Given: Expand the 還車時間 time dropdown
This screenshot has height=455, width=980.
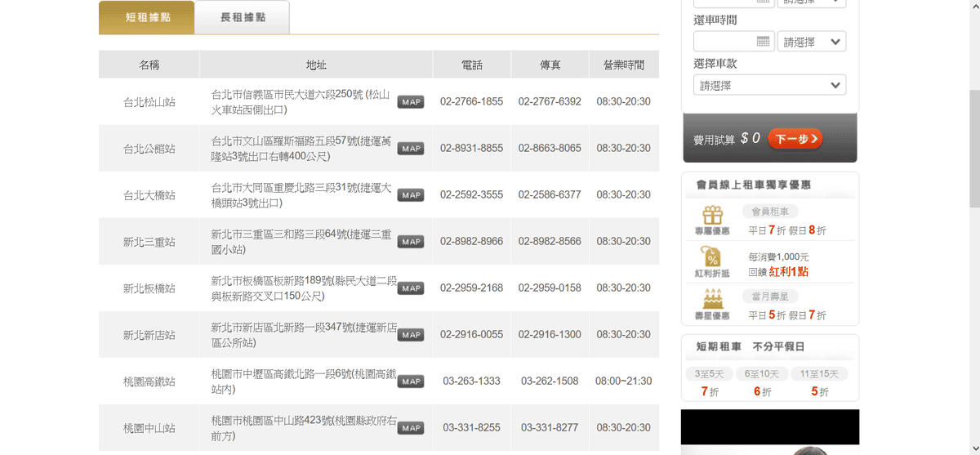Looking at the screenshot, I should pyautogui.click(x=811, y=42).
